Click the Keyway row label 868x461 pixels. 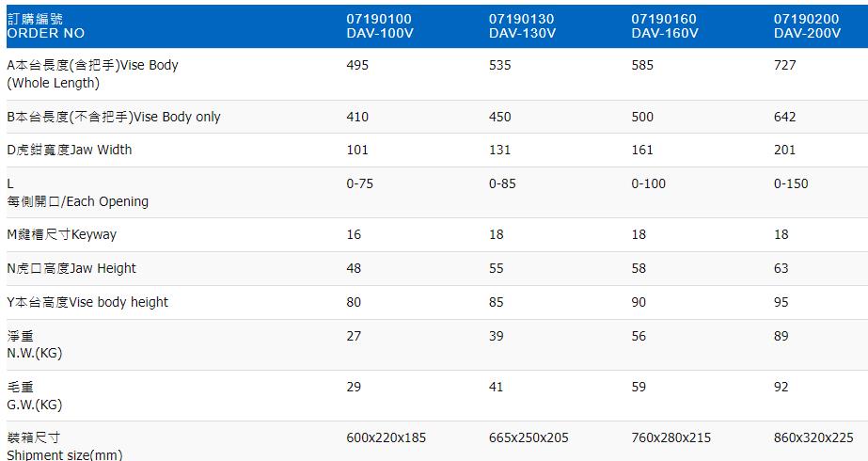62,234
